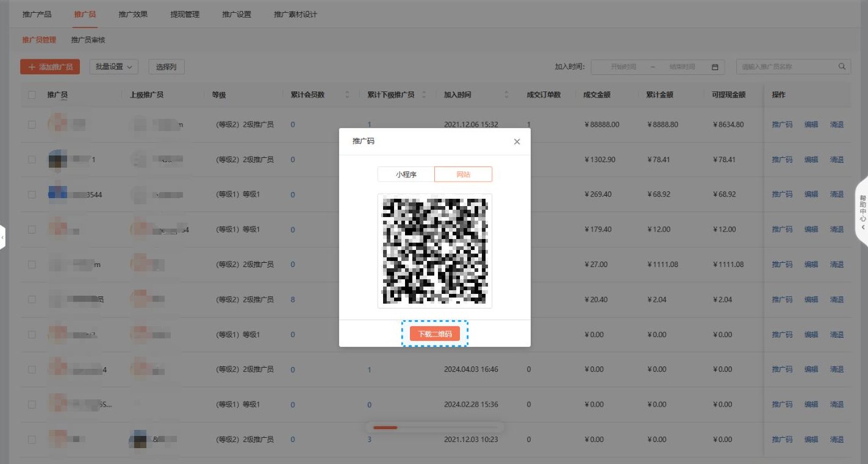
Task: Click 编辑 for the ¥27.00 row
Action: [x=811, y=265]
